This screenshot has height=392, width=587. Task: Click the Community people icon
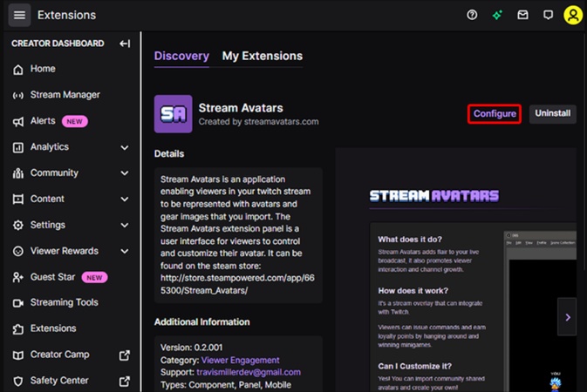pos(18,173)
